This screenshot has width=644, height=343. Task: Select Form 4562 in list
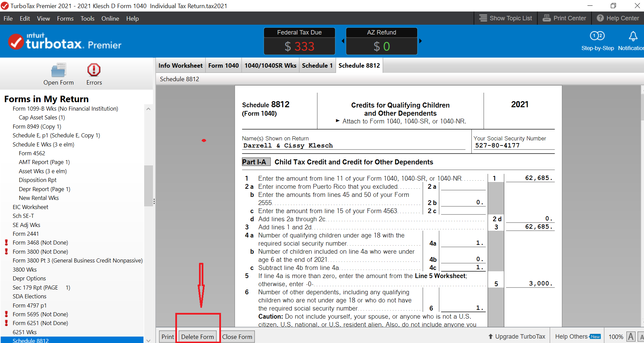32,153
